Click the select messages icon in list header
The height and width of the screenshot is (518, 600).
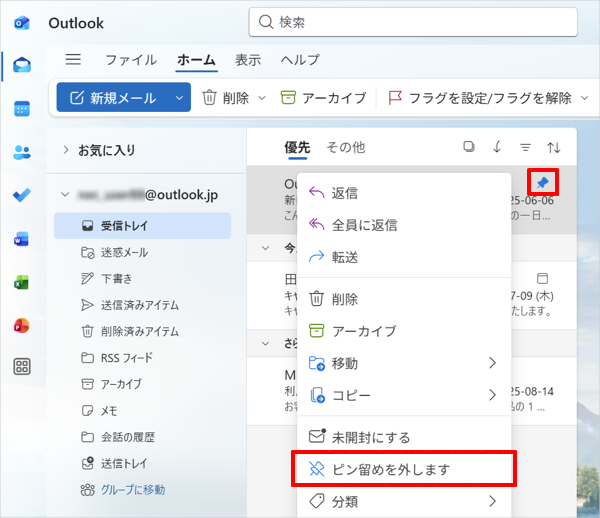pyautogui.click(x=469, y=147)
